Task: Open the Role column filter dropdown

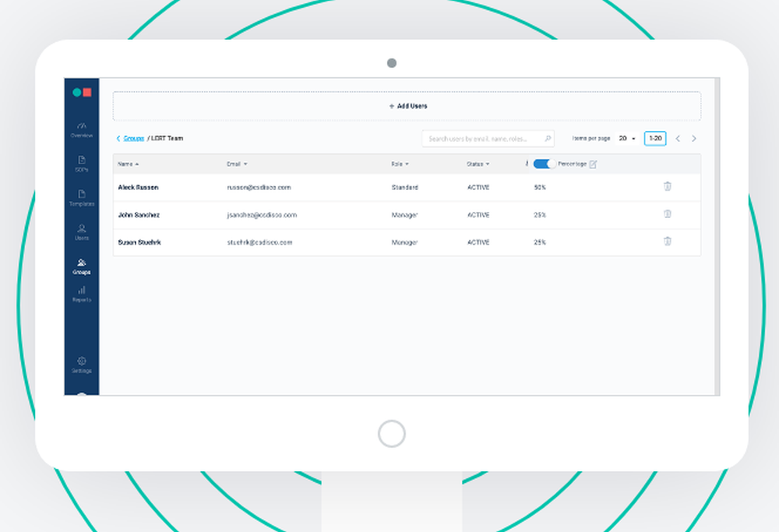Action: (400, 164)
